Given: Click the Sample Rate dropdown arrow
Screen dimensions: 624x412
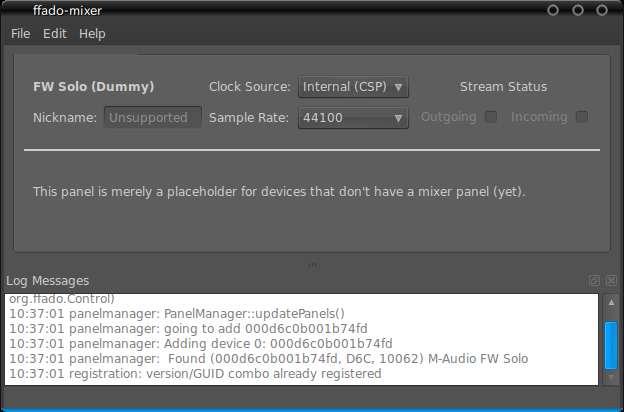Looking at the screenshot, I should pyautogui.click(x=398, y=118).
